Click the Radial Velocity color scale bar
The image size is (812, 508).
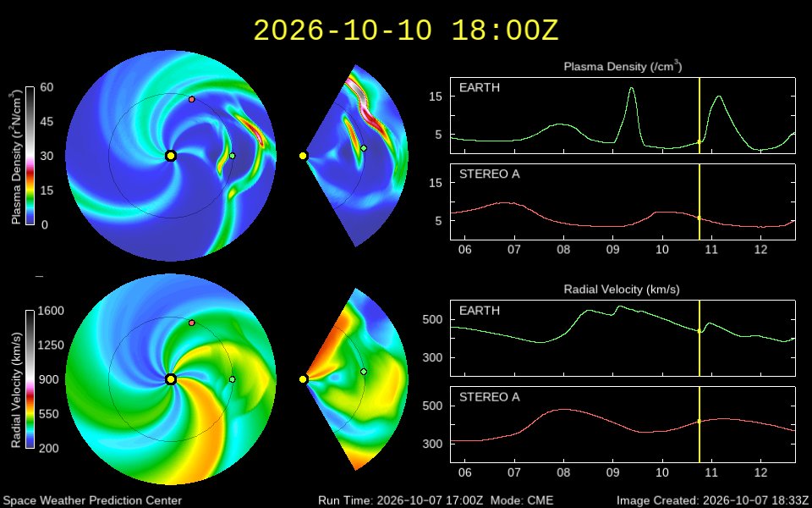click(x=30, y=379)
